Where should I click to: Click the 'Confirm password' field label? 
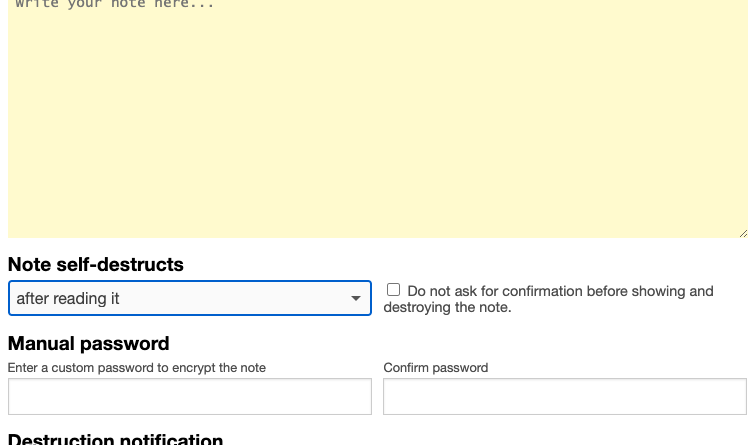click(x=436, y=368)
